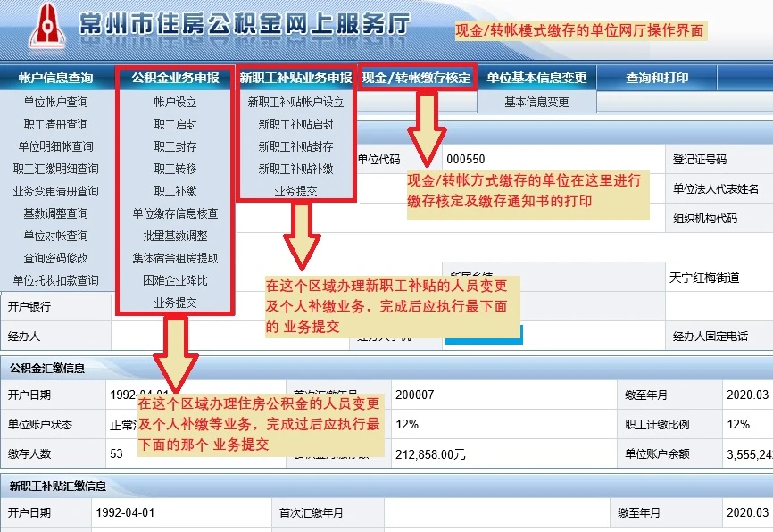This screenshot has height=532, width=773.
Task: Click the red housing fund logo icon
Action: (46, 26)
